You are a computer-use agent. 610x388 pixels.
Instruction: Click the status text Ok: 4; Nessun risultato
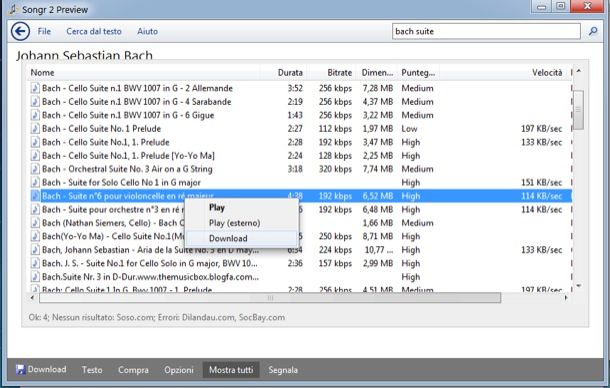pyautogui.click(x=156, y=317)
